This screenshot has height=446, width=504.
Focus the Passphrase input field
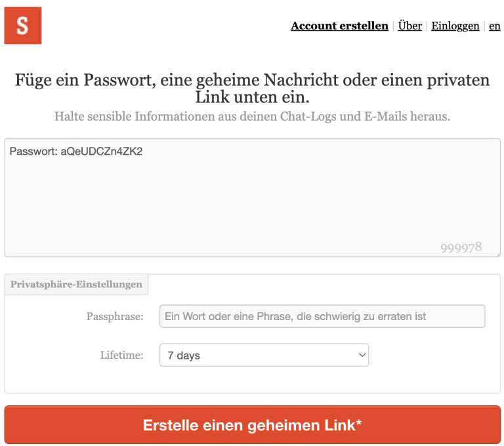(322, 316)
